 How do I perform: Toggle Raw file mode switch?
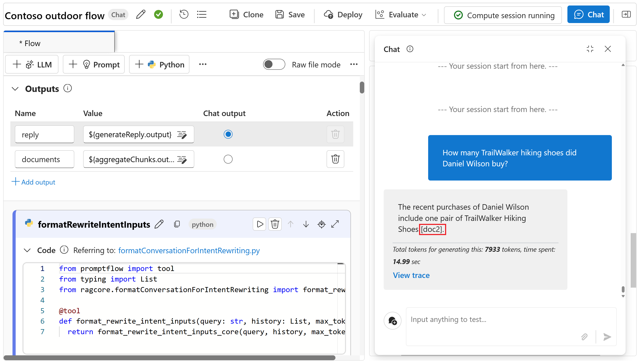(274, 64)
